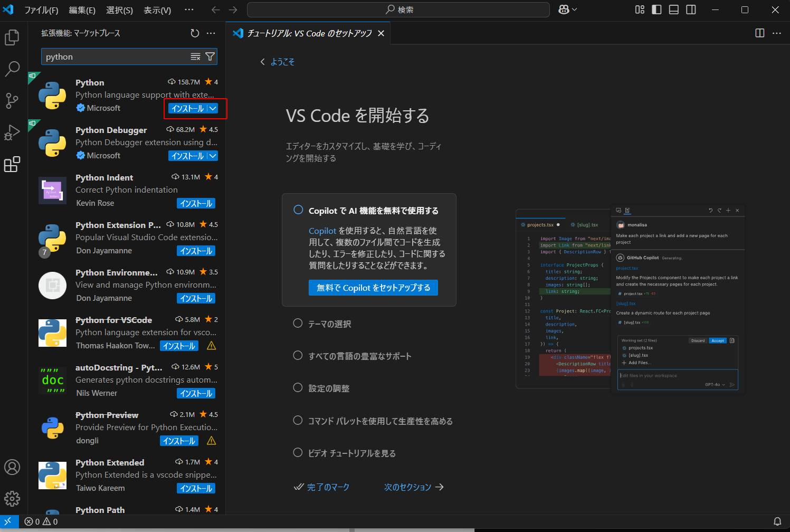Screen dimensions: 790x532
Task: Open the Search view in the activity bar
Action: [x=12, y=69]
